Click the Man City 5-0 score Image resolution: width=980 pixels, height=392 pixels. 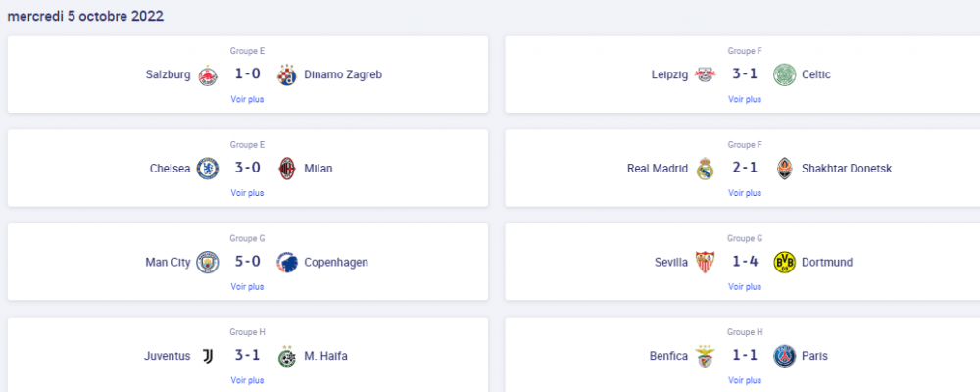pos(248,262)
